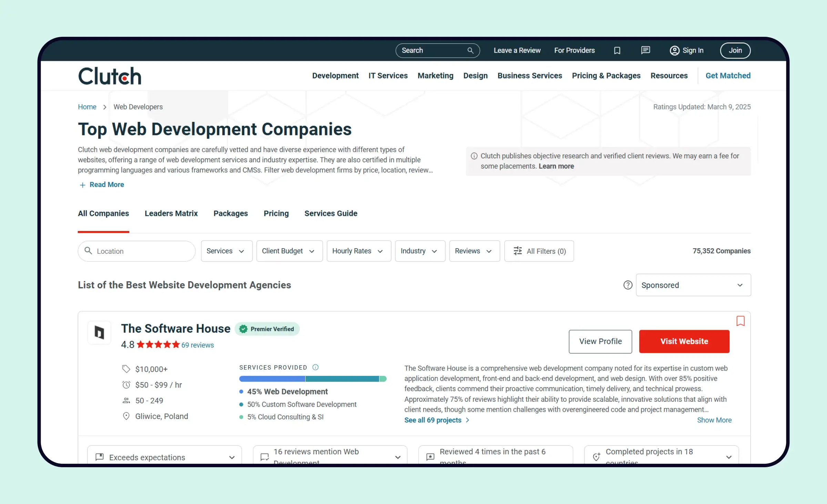Open the Hourly Rates filter dropdown

coord(359,251)
